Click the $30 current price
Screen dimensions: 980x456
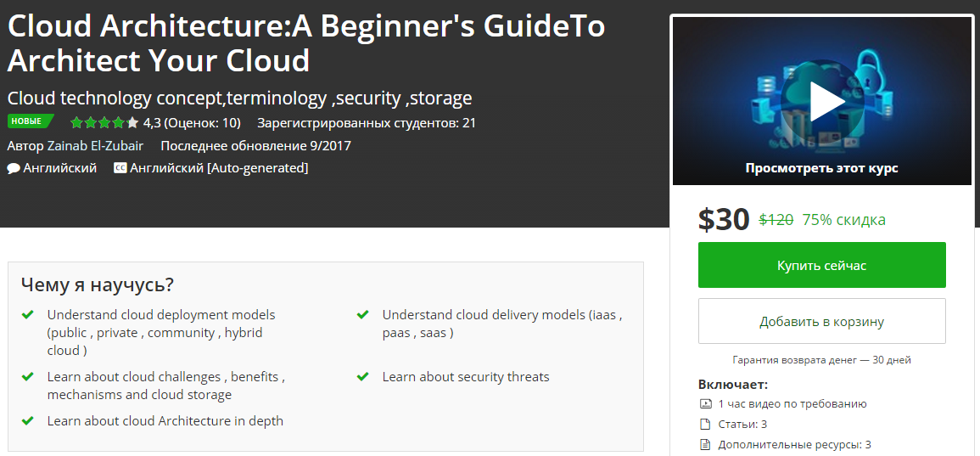click(x=724, y=220)
